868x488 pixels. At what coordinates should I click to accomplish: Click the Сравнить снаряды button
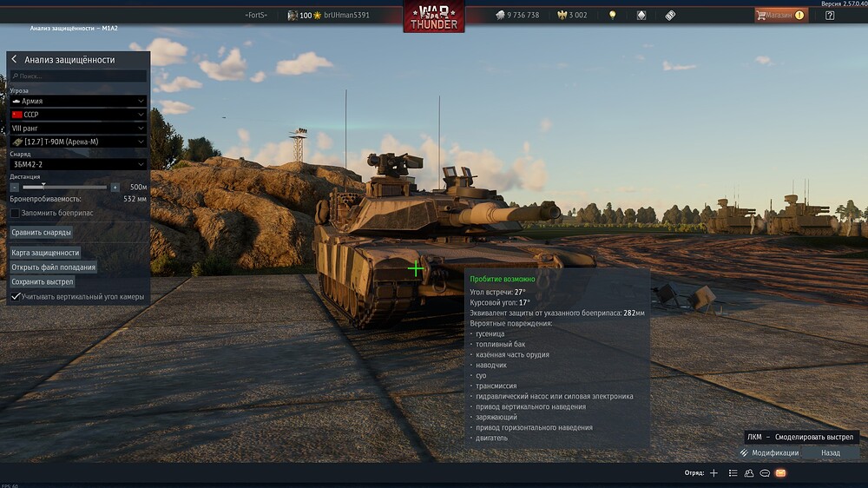[42, 233]
